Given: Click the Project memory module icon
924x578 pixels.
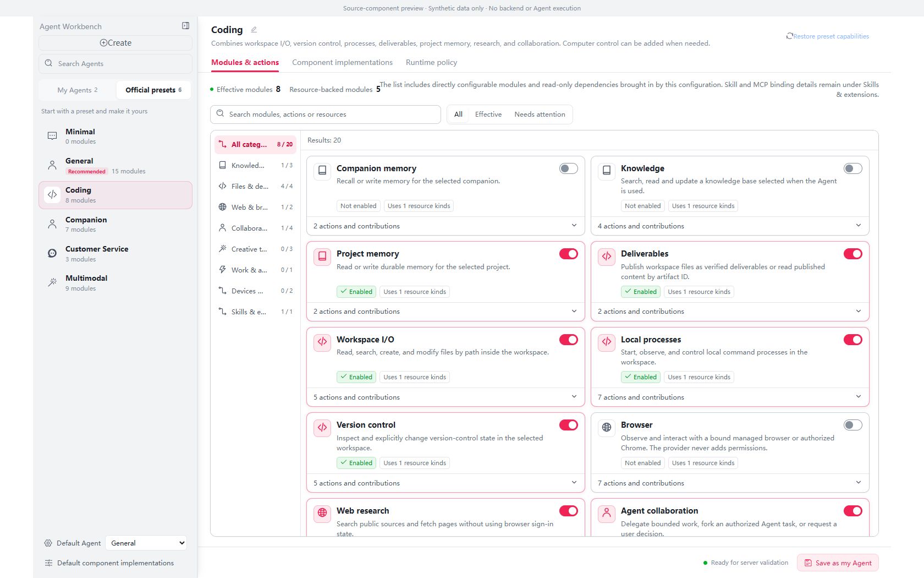Looking at the screenshot, I should coord(322,256).
